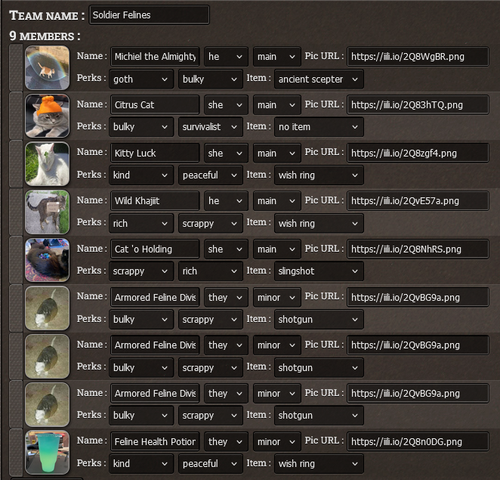The width and height of the screenshot is (500, 480).
Task: Open Michiel the Almighty's 'main' role dropdown
Action: (277, 57)
